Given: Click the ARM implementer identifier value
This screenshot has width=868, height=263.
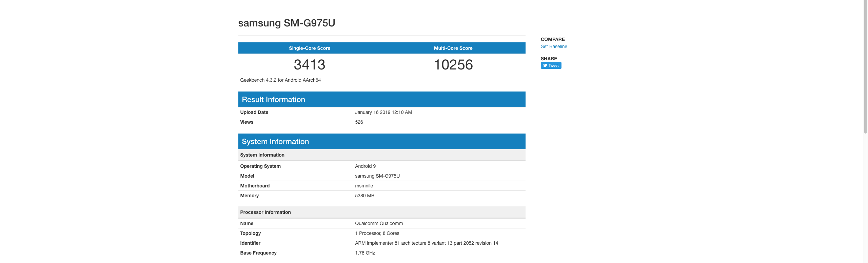Looking at the screenshot, I should pyautogui.click(x=426, y=243).
